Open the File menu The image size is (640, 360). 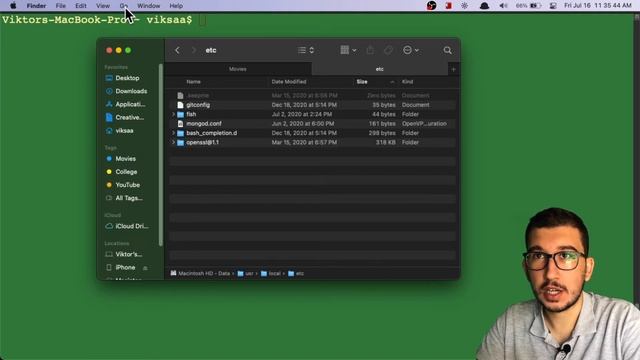(x=60, y=6)
